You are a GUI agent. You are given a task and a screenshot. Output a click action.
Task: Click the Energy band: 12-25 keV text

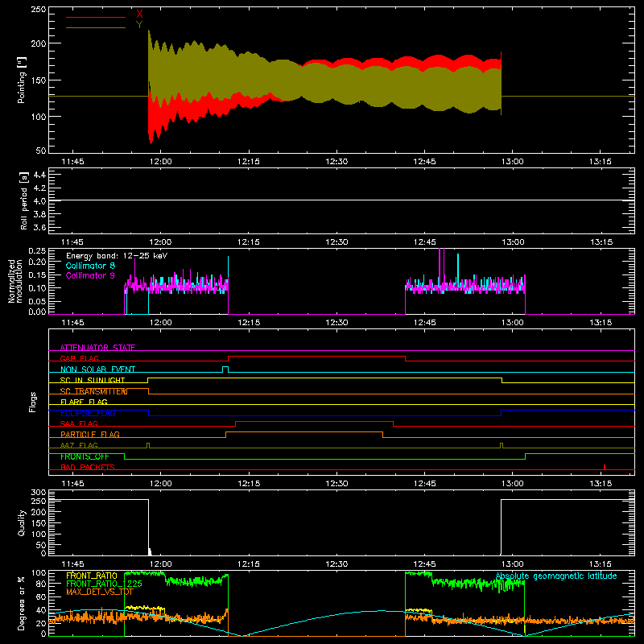[x=117, y=256]
